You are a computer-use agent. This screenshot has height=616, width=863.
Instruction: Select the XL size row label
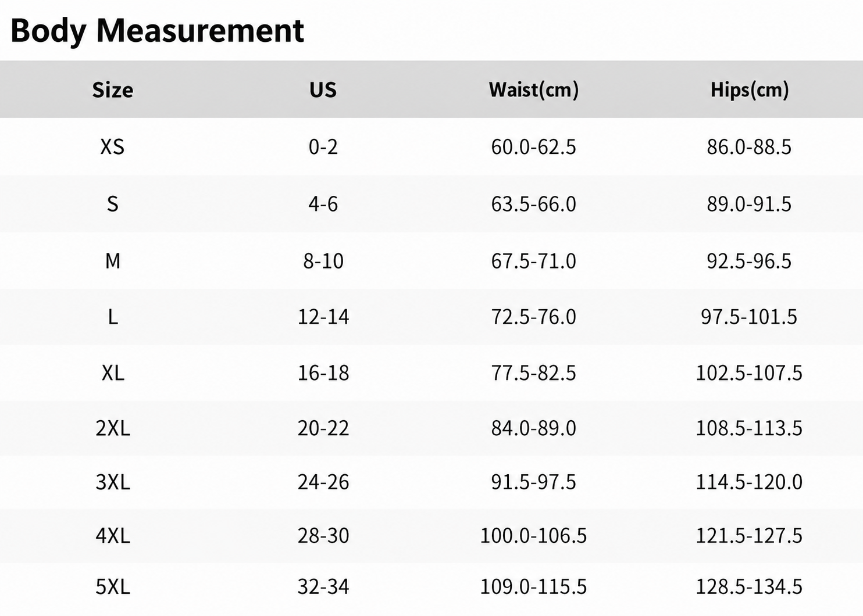(113, 373)
